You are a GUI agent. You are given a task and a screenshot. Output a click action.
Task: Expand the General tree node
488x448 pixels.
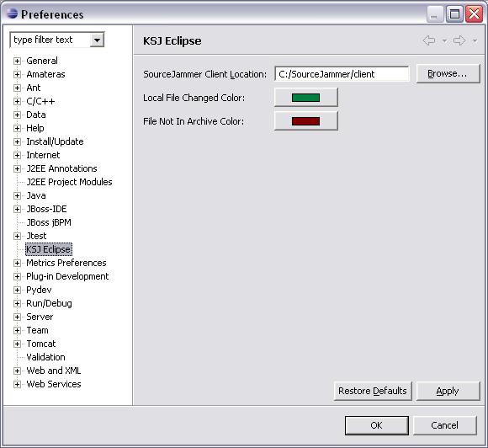(17, 61)
